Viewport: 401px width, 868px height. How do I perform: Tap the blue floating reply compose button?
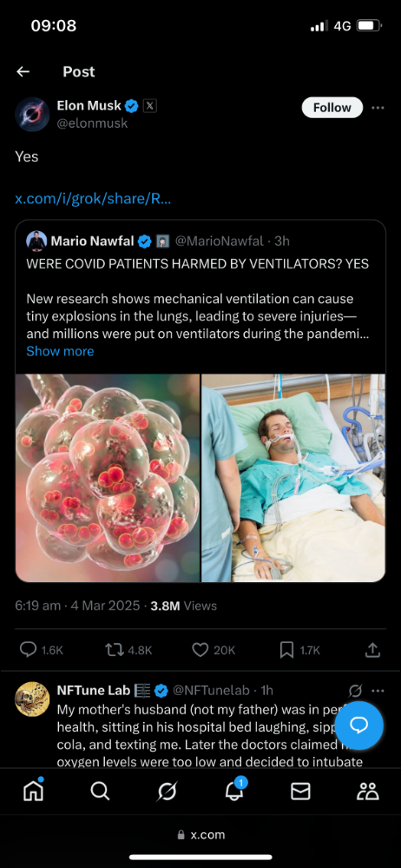[x=359, y=726]
